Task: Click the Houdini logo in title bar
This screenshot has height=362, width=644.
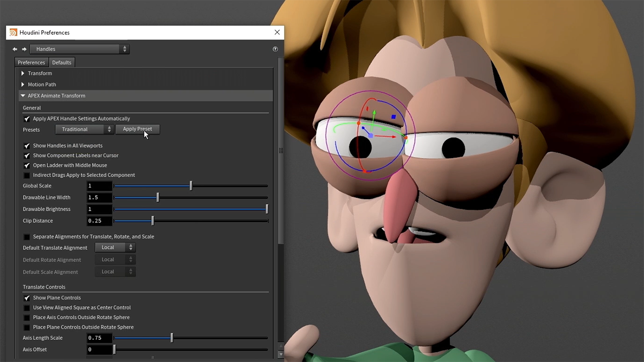Action: point(13,33)
